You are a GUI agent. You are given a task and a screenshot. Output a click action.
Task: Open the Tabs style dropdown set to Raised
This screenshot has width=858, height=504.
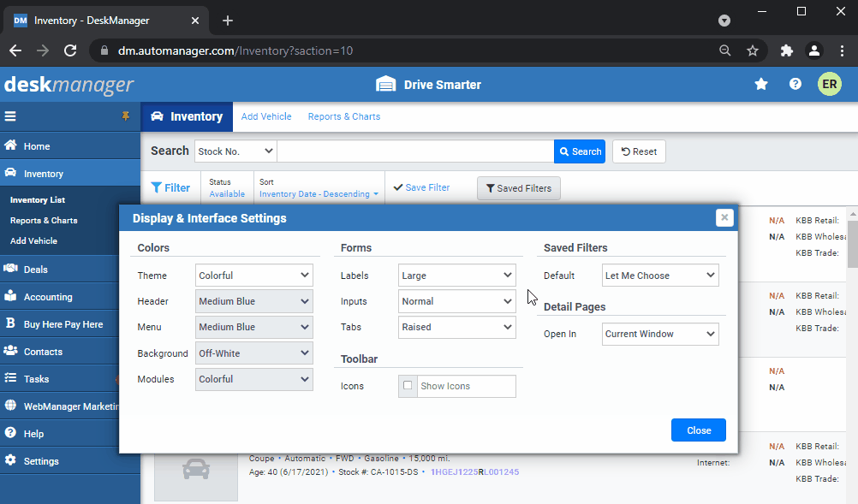point(457,327)
